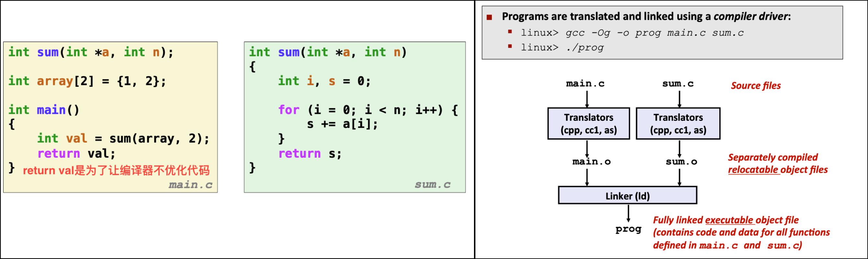The height and width of the screenshot is (259, 868).
Task: Click the 'linux> ./prog' command line
Action: (562, 47)
